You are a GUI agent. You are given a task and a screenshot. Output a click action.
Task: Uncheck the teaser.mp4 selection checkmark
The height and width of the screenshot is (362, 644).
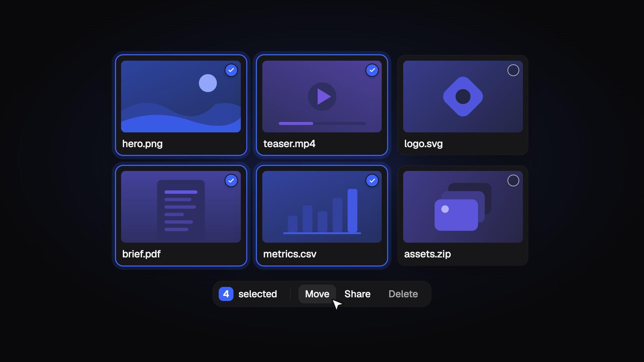372,70
